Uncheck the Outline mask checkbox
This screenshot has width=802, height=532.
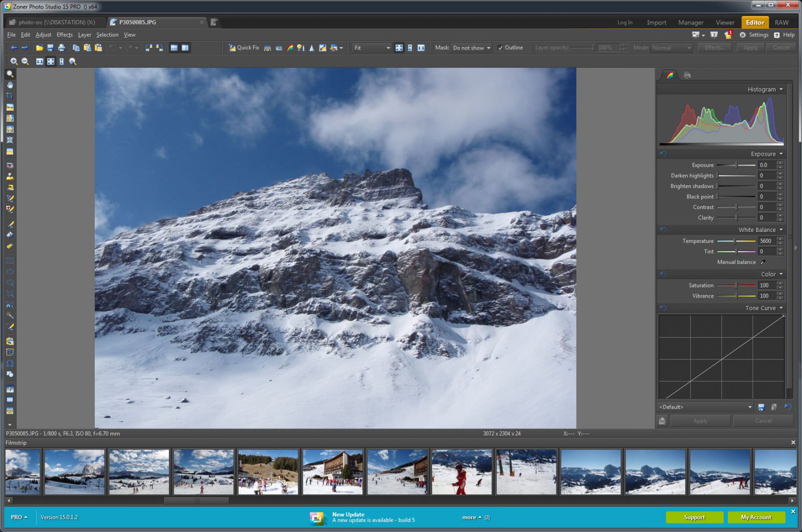[x=500, y=48]
